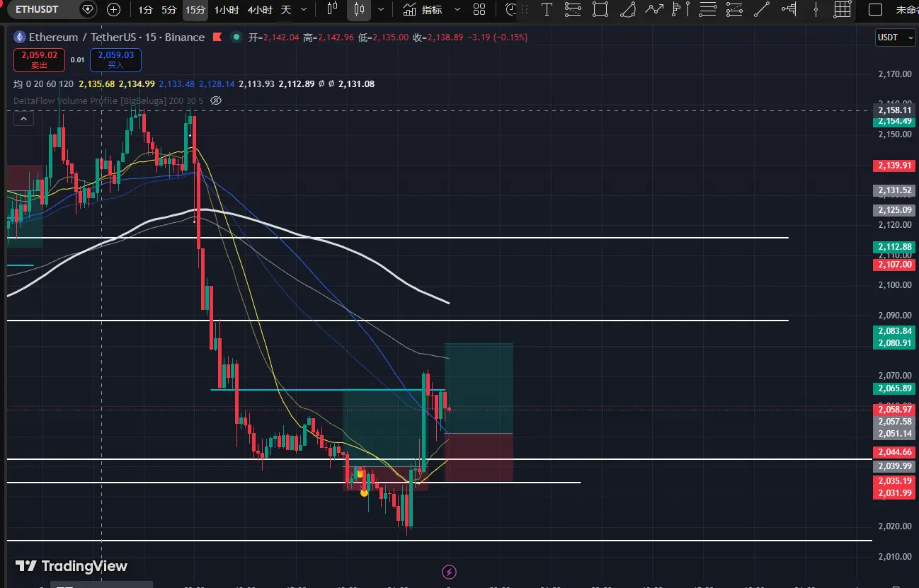
Task: Select the Fib retracement drawing tool
Action: pos(573,9)
